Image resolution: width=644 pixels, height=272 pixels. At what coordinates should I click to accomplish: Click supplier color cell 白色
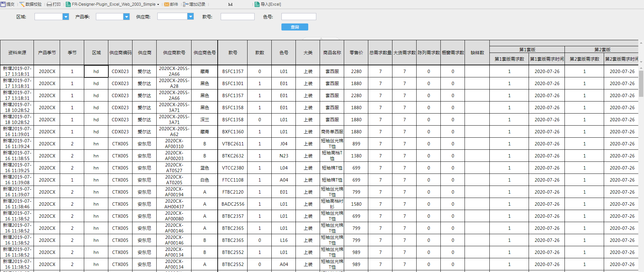pyautogui.click(x=205, y=180)
